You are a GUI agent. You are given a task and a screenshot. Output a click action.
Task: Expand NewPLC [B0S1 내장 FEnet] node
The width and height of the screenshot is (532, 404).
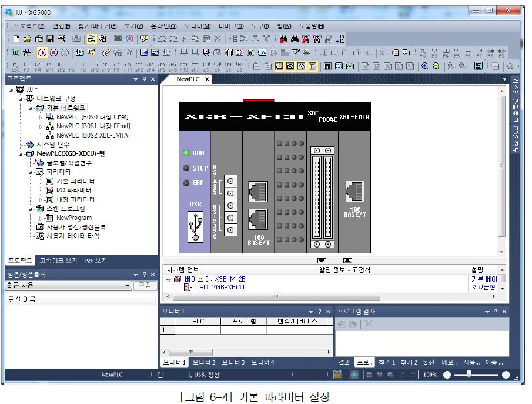click(41, 126)
